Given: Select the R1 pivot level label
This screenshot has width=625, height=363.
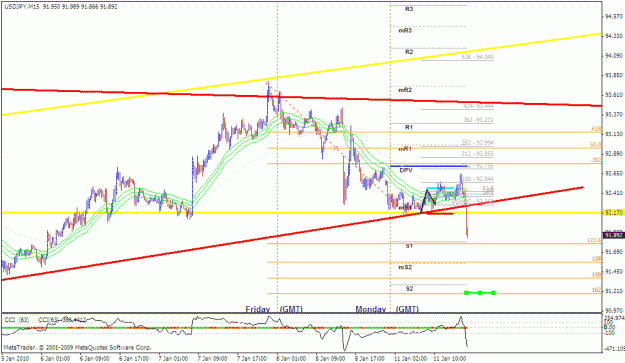Looking at the screenshot, I should click(409, 128).
